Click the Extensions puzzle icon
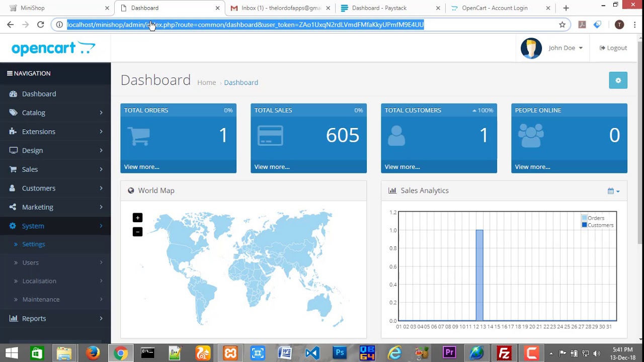Viewport: 644px width, 362px height. pyautogui.click(x=13, y=132)
